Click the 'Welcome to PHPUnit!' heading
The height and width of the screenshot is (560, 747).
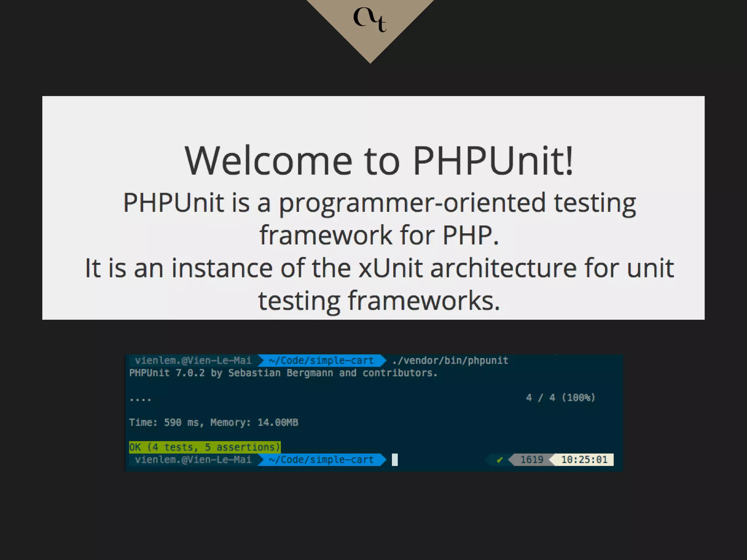pyautogui.click(x=379, y=161)
